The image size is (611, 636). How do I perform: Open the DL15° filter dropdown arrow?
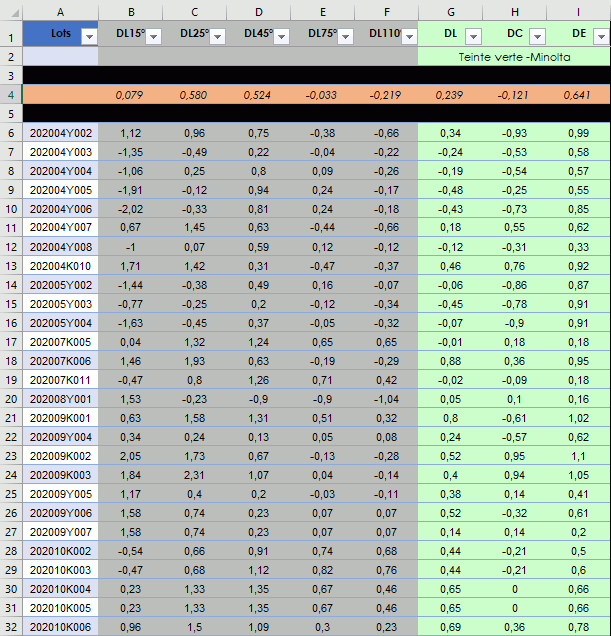152,36
